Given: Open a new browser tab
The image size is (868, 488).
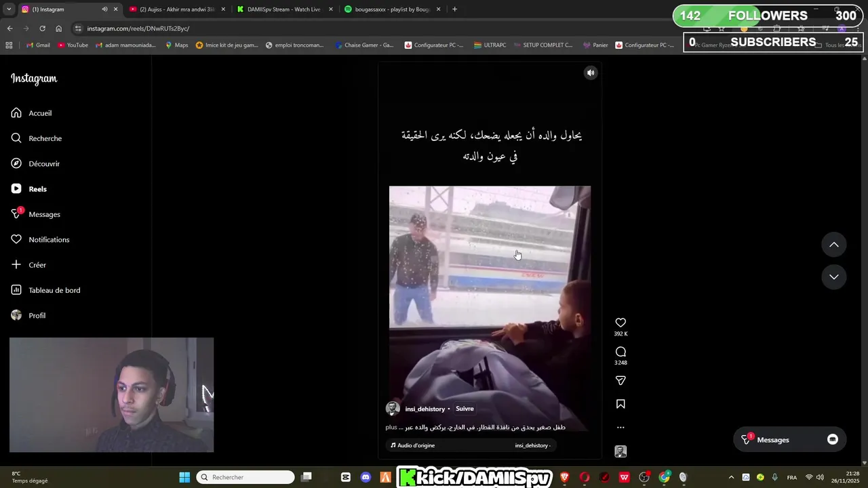Looking at the screenshot, I should pyautogui.click(x=454, y=9).
